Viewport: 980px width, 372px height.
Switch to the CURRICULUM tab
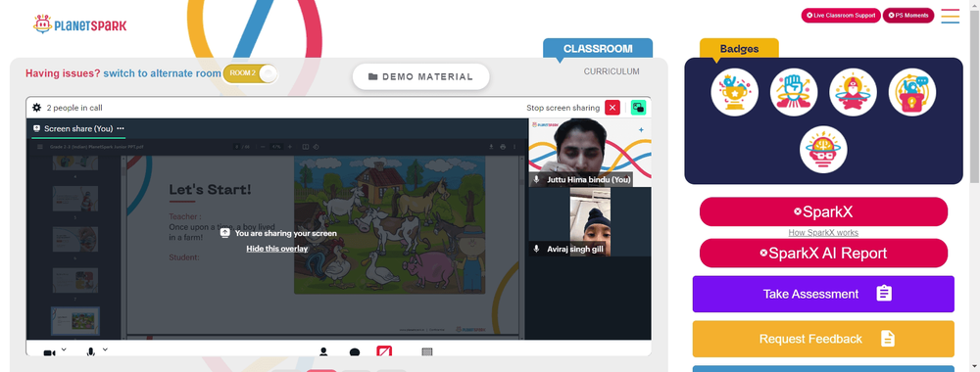612,71
